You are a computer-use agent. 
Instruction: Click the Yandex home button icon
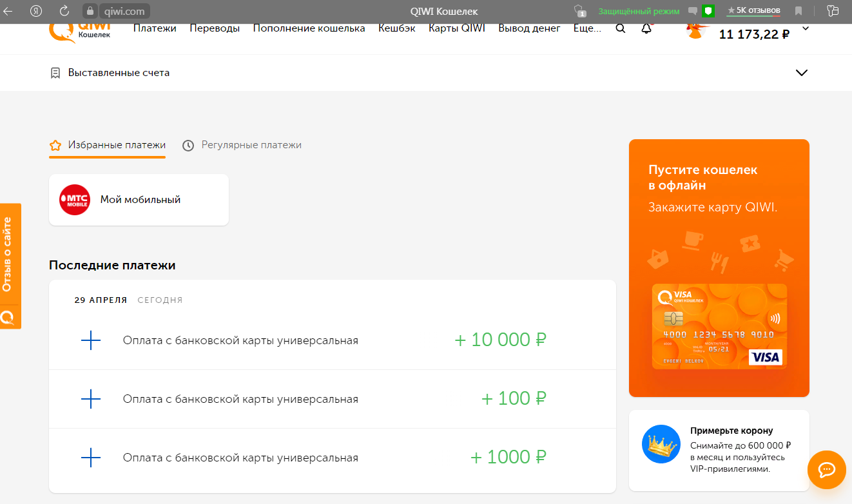[37, 11]
